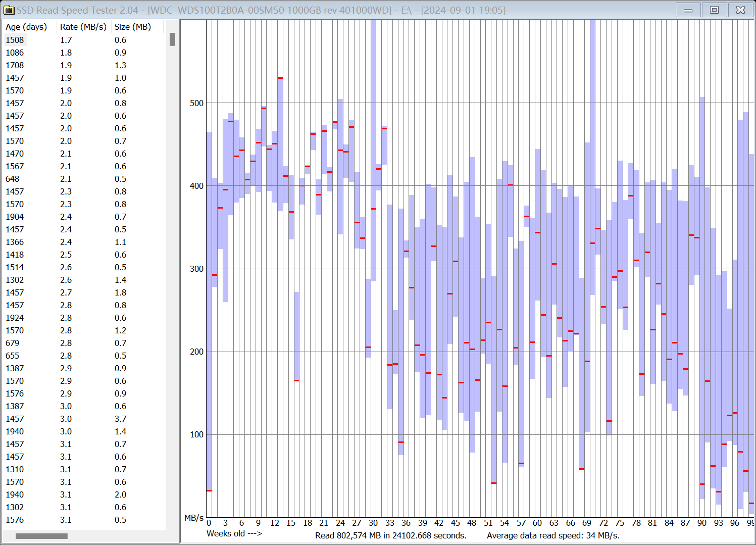Grab the file list vertical scrollbar thumb
The height and width of the screenshot is (545, 756).
click(172, 39)
